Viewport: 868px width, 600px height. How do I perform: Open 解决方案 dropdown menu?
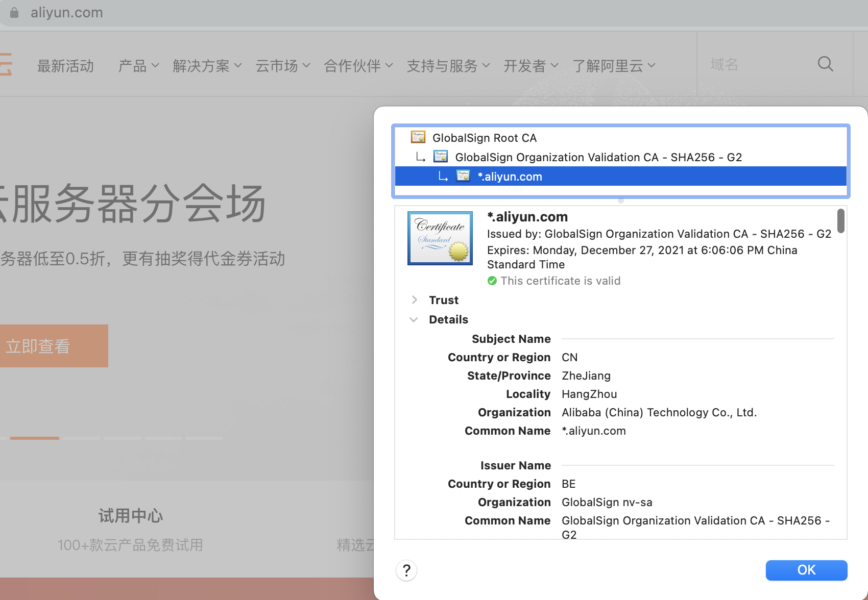[x=207, y=66]
